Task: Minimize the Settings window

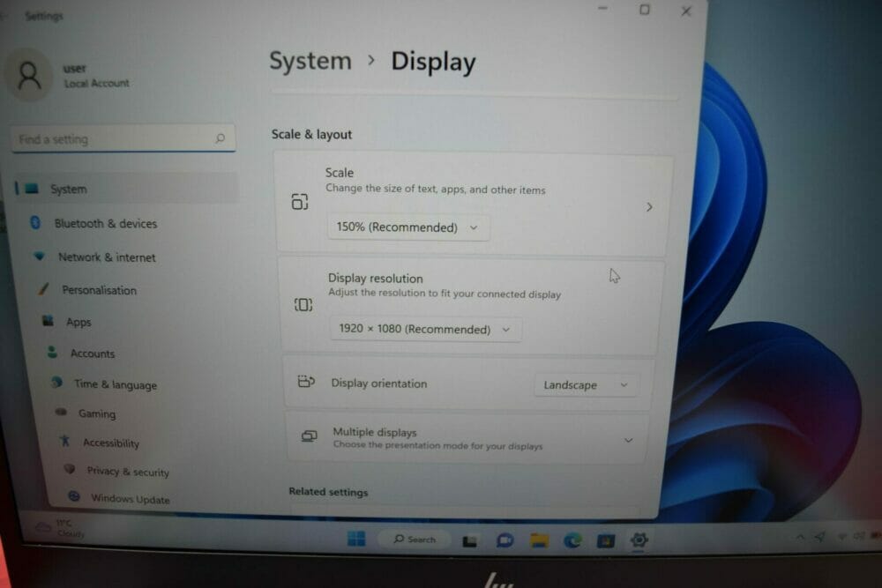Action: 602,9
